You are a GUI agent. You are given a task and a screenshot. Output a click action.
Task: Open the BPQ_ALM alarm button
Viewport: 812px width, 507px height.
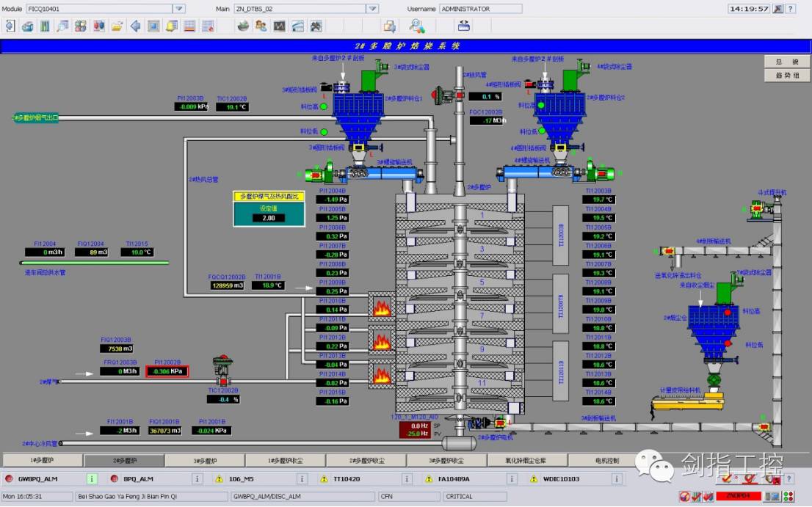tap(149, 479)
